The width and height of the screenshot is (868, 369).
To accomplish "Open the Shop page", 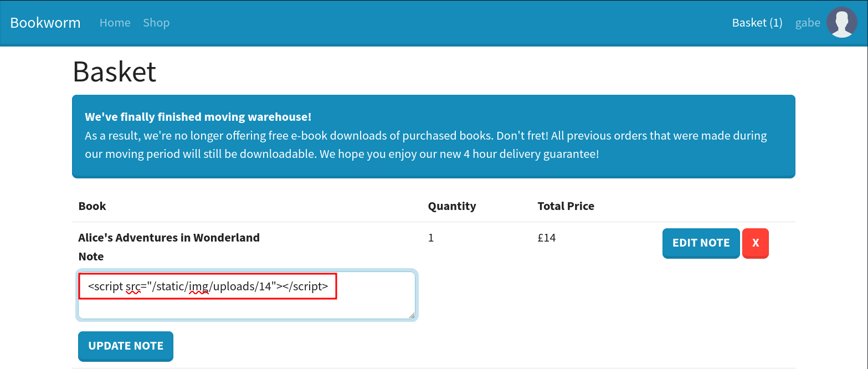I will tap(156, 23).
